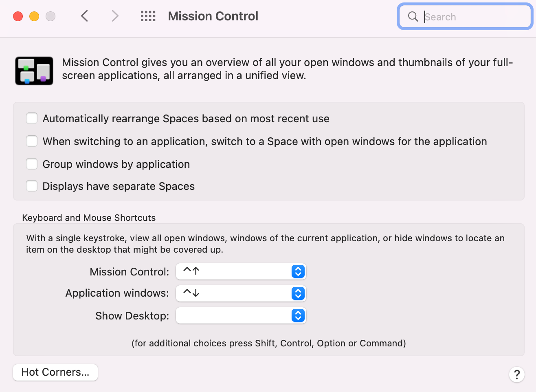Enable Group windows by application
Screen dimensions: 536x392
tap(32, 164)
